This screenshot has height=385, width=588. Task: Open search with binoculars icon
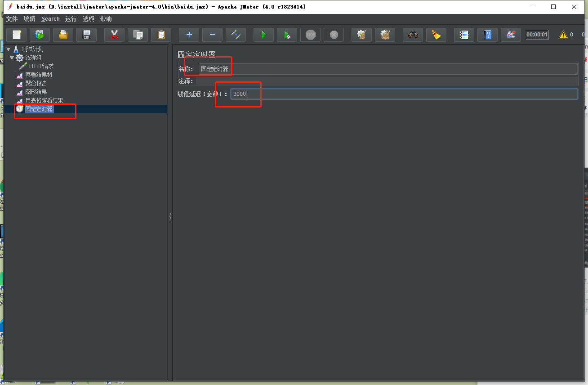click(x=413, y=35)
